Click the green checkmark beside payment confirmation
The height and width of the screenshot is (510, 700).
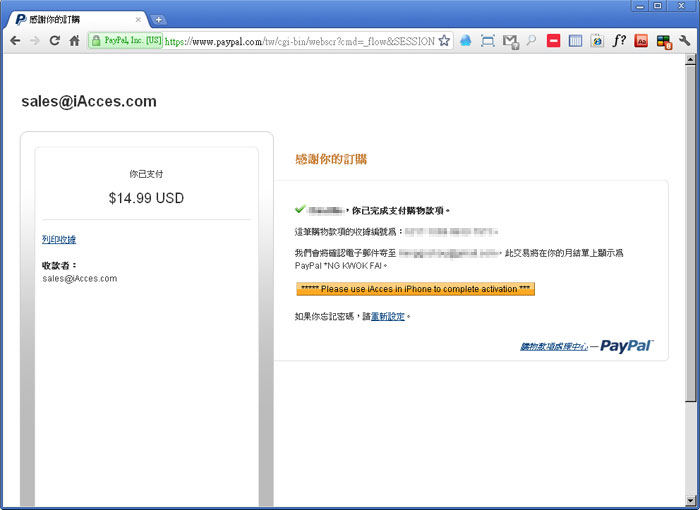tap(300, 209)
